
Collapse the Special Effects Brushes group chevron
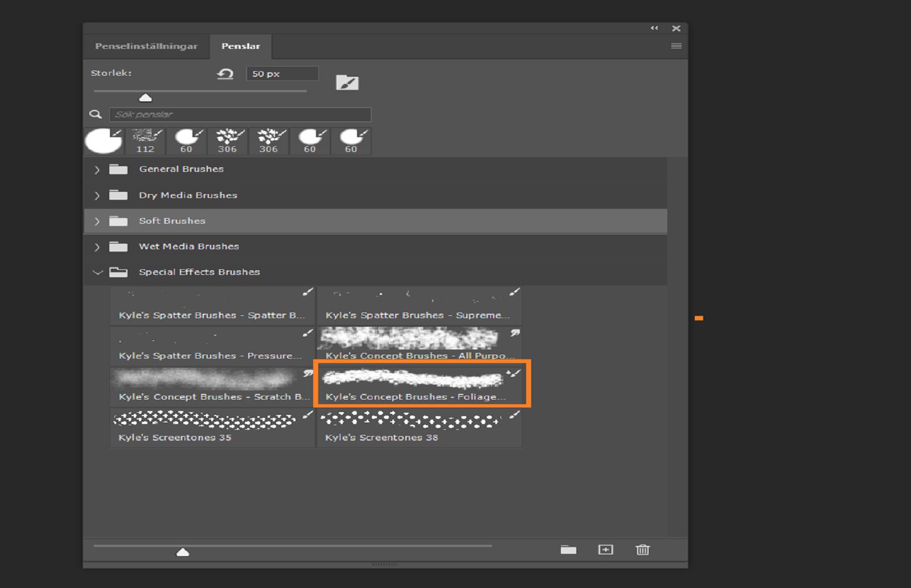point(97,273)
